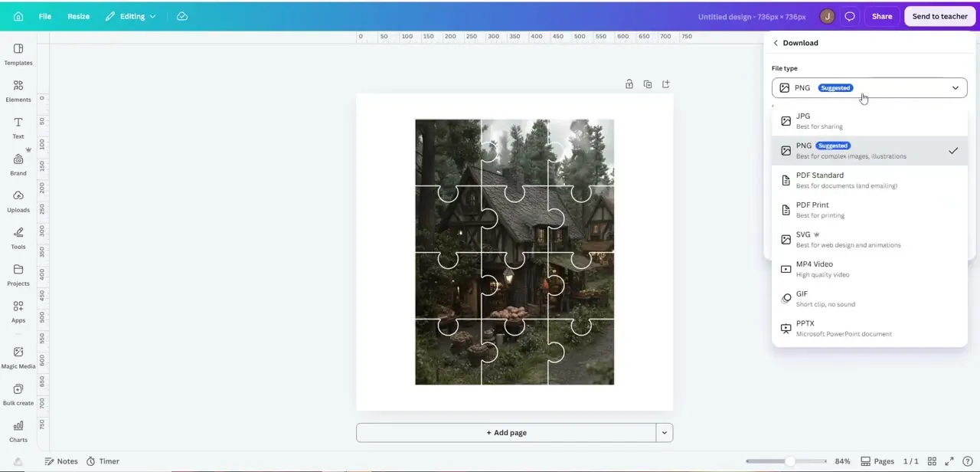Open the Charts sidebar panel
Screen dimensions: 980x472
point(18,431)
